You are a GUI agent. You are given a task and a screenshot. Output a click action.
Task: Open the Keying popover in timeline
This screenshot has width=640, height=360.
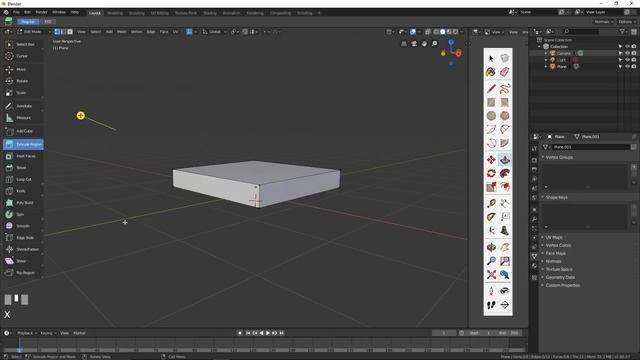(48, 333)
